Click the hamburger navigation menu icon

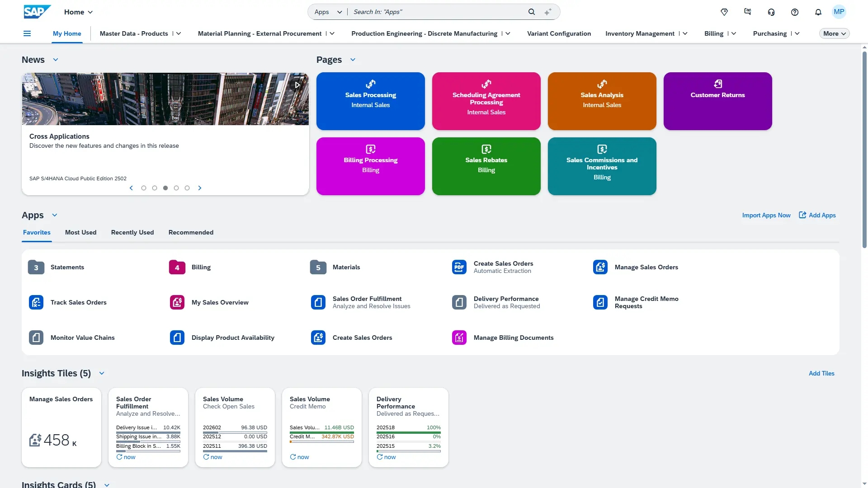coord(27,33)
